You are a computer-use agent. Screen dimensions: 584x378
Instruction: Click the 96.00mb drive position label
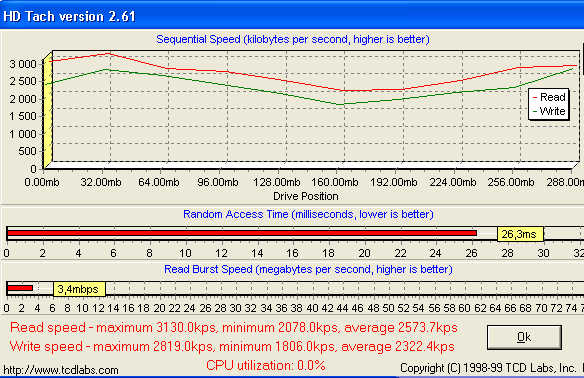218,182
